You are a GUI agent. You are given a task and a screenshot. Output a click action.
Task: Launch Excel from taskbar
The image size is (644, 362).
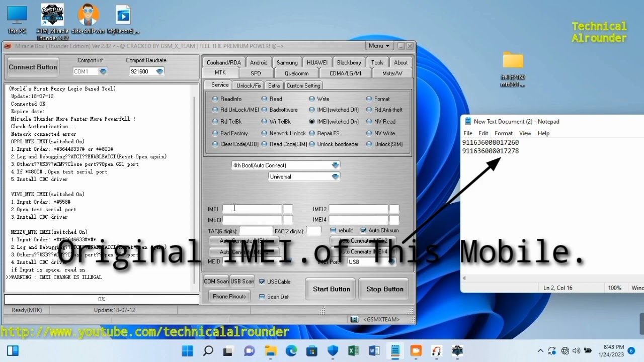(x=353, y=350)
